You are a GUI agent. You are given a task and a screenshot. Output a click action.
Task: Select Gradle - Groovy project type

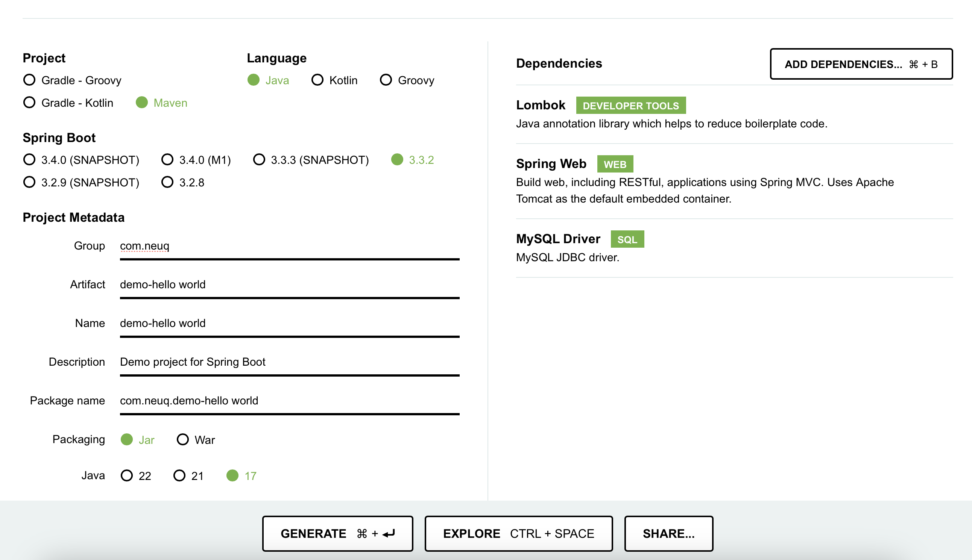pyautogui.click(x=72, y=80)
